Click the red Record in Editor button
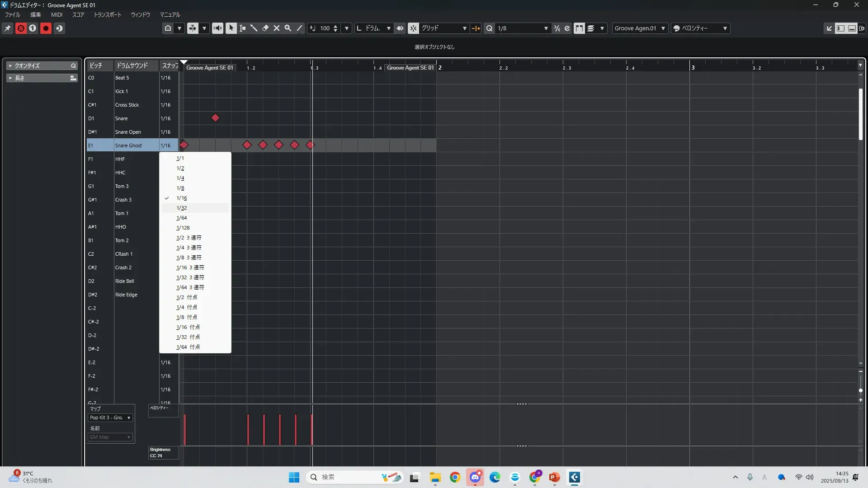Viewport: 868px width, 488px height. (46, 28)
